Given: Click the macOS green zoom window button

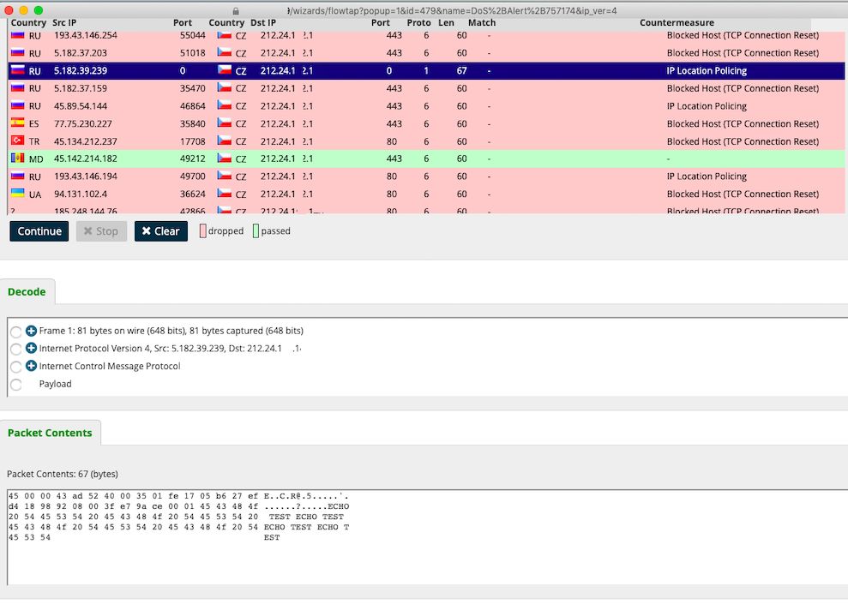Looking at the screenshot, I should click(39, 10).
